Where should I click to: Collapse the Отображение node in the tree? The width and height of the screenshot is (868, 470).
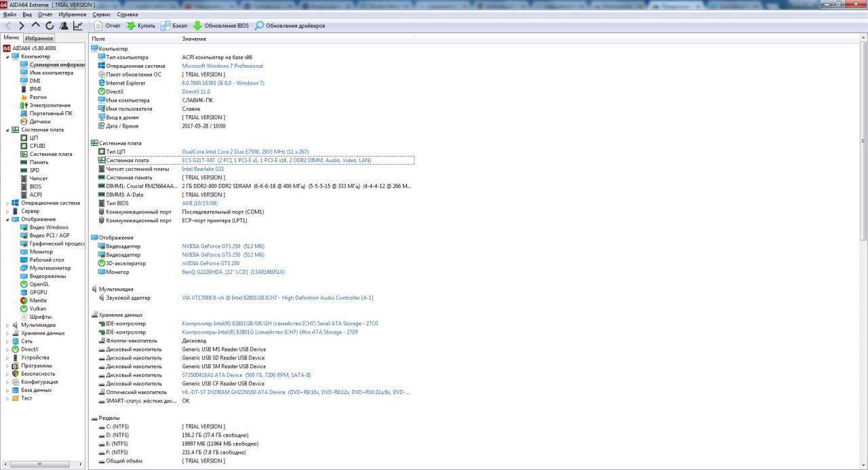(x=7, y=219)
